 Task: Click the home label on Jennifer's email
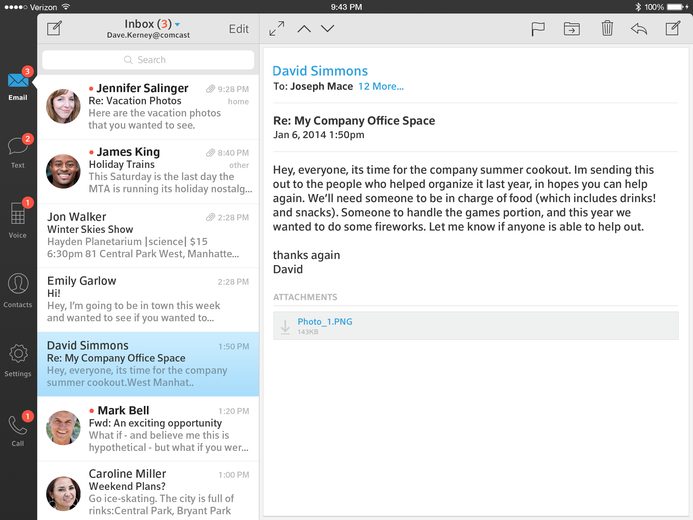(238, 102)
